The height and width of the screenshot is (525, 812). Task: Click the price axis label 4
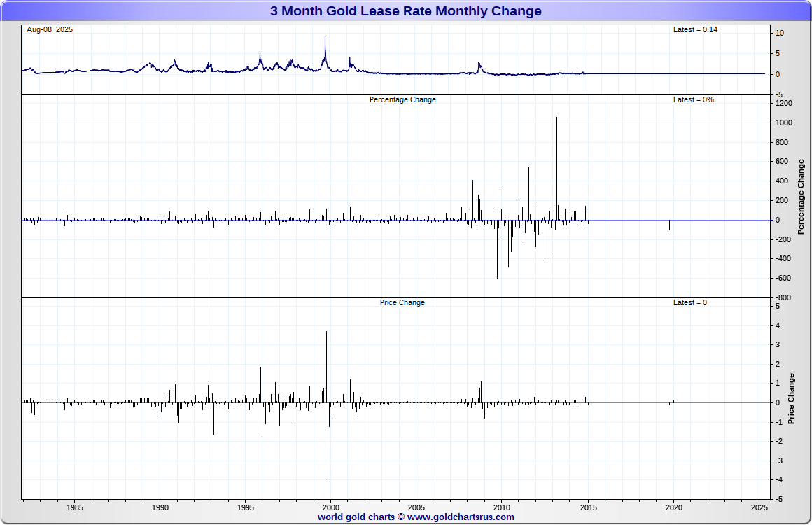(x=778, y=326)
